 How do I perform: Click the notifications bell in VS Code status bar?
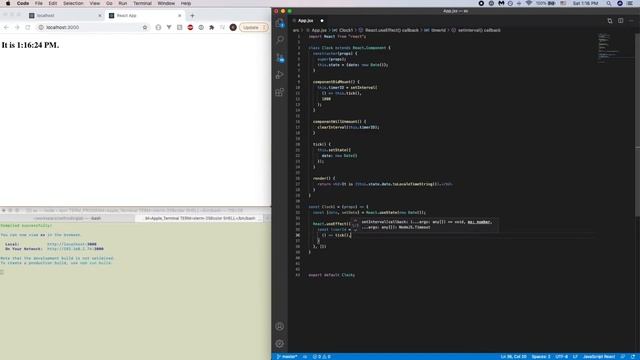(633, 356)
